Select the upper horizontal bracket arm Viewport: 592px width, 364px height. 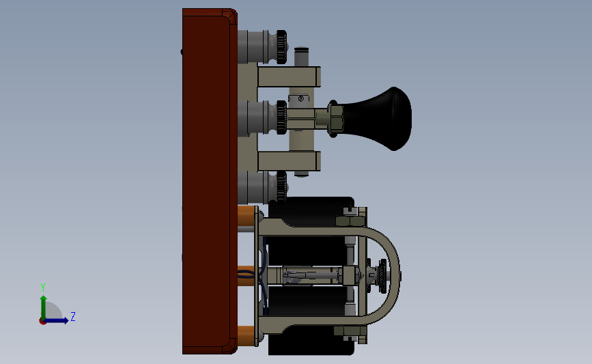click(290, 76)
